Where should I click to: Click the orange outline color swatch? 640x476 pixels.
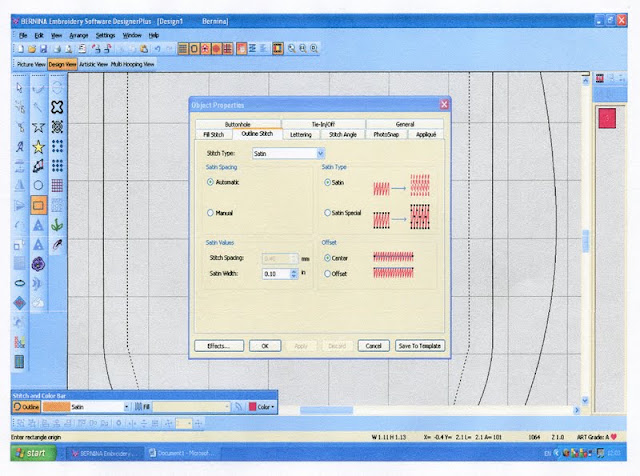pos(56,407)
